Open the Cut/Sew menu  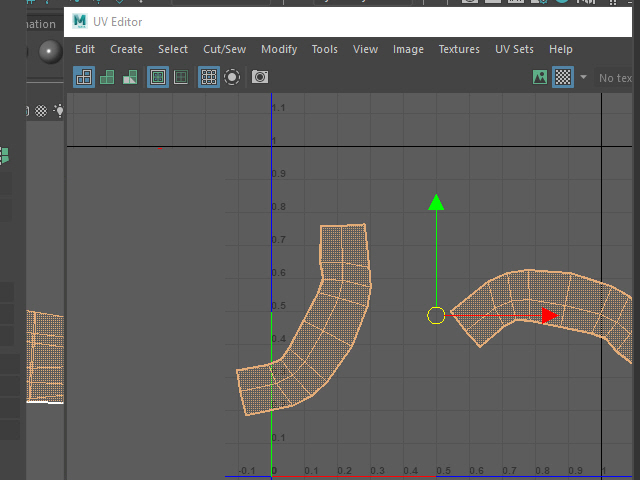[224, 49]
